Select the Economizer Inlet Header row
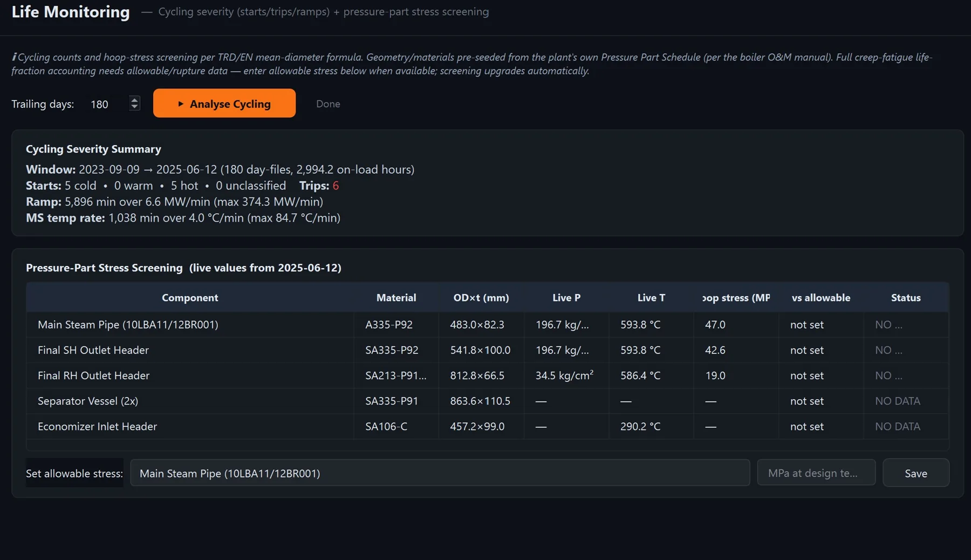 pos(487,426)
